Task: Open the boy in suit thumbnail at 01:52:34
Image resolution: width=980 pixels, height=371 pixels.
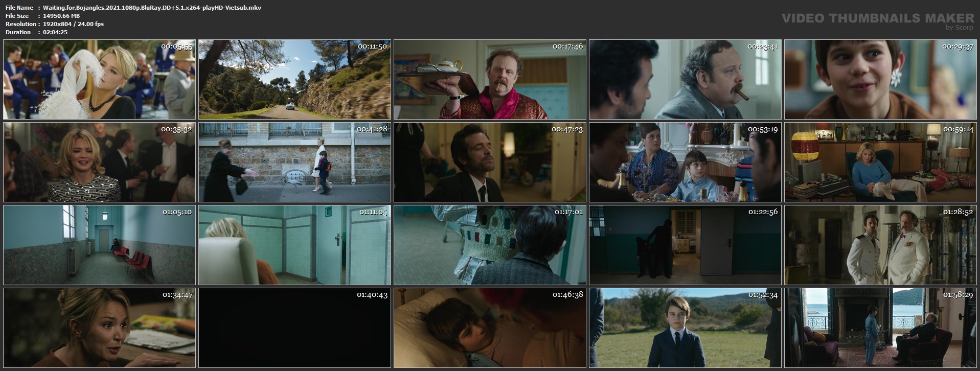Action: tap(685, 328)
